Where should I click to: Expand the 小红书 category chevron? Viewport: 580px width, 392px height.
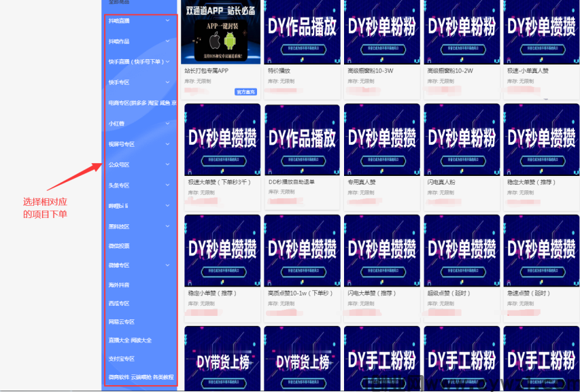click(167, 124)
